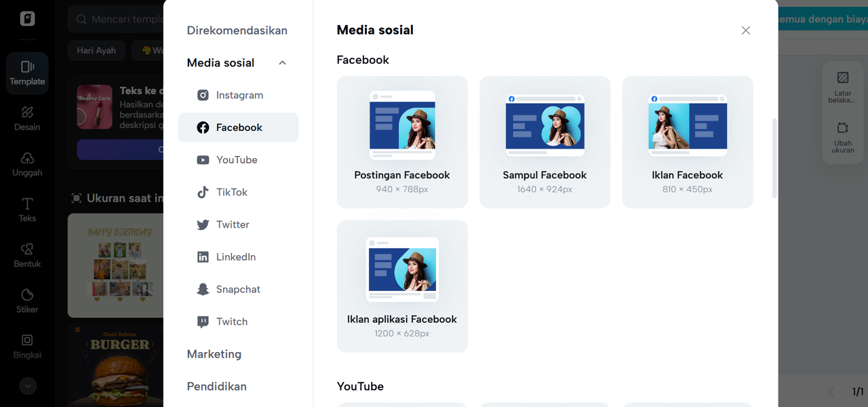This screenshot has height=407, width=868.
Task: Open Twitter template sizes
Action: tap(231, 225)
